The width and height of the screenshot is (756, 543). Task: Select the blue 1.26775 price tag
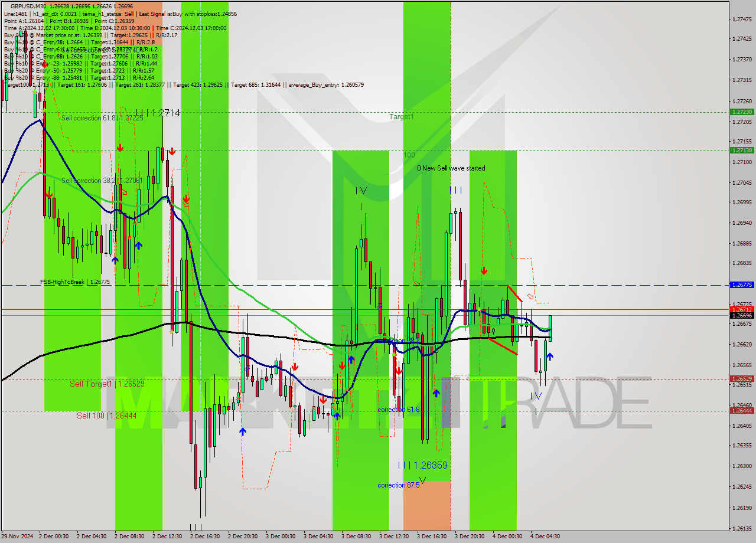(741, 284)
